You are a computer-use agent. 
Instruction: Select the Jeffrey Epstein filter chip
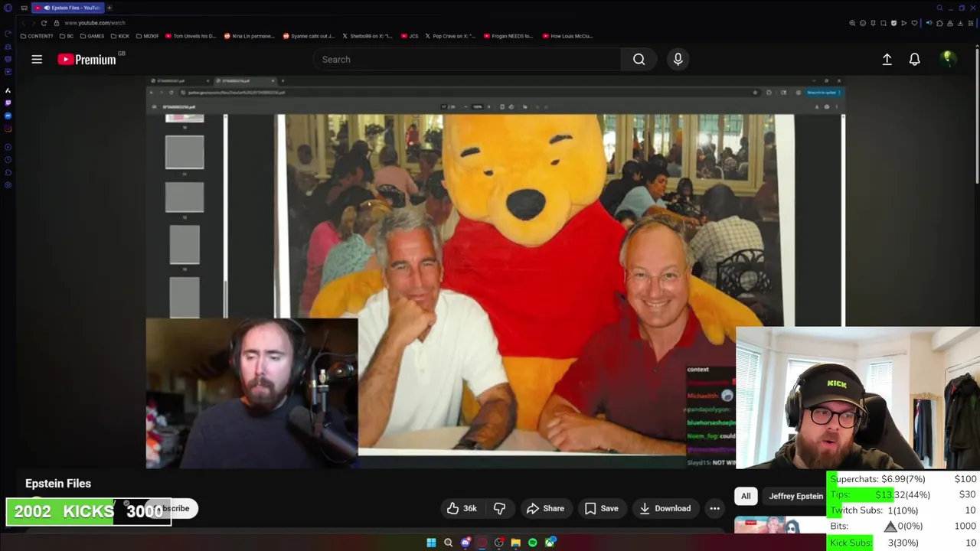[x=795, y=496]
